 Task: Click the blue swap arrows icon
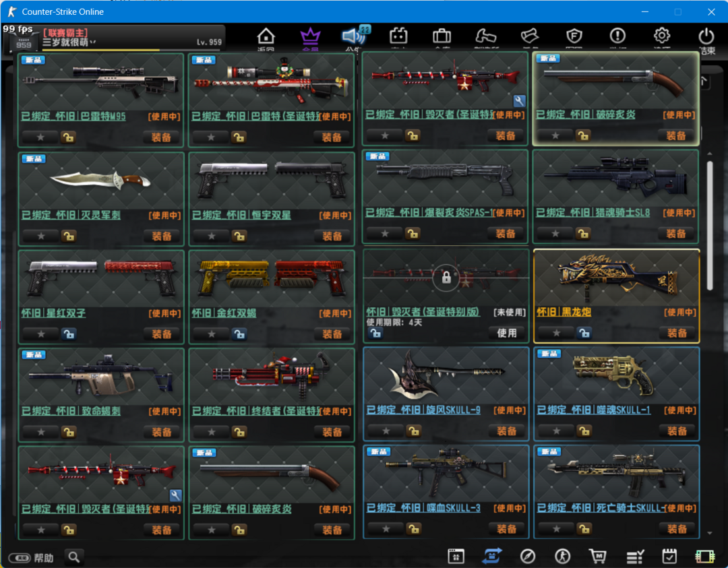[x=491, y=556]
